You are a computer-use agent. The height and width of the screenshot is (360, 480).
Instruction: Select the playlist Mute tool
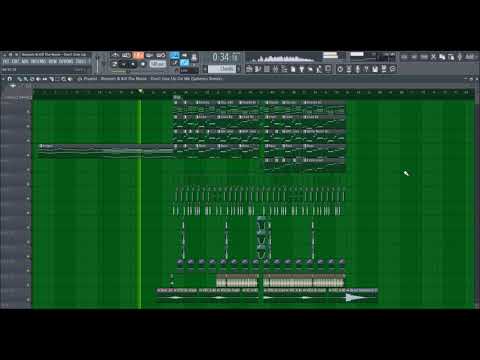tap(38, 79)
